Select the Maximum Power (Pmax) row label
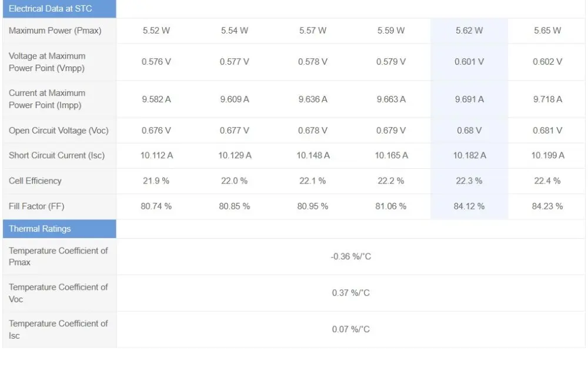Screen dimensions: 588x371 55,31
